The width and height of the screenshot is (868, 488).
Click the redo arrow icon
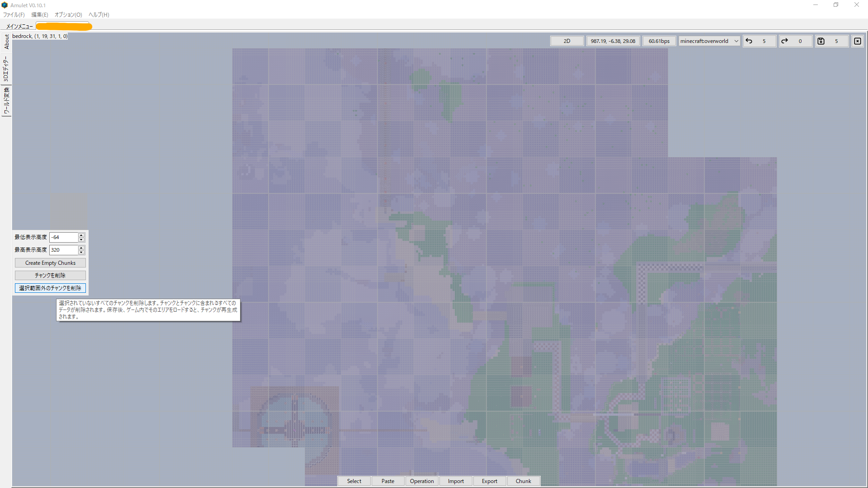(x=785, y=41)
